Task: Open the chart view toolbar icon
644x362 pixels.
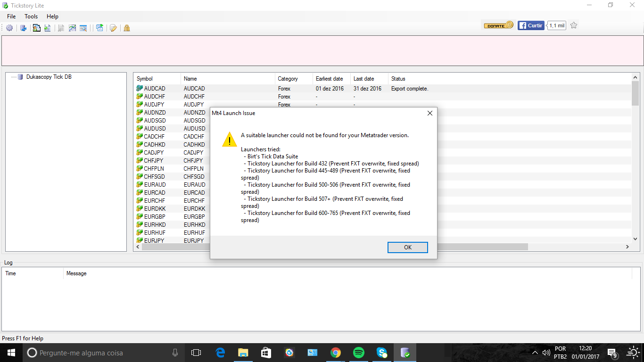Action: pyautogui.click(x=72, y=28)
